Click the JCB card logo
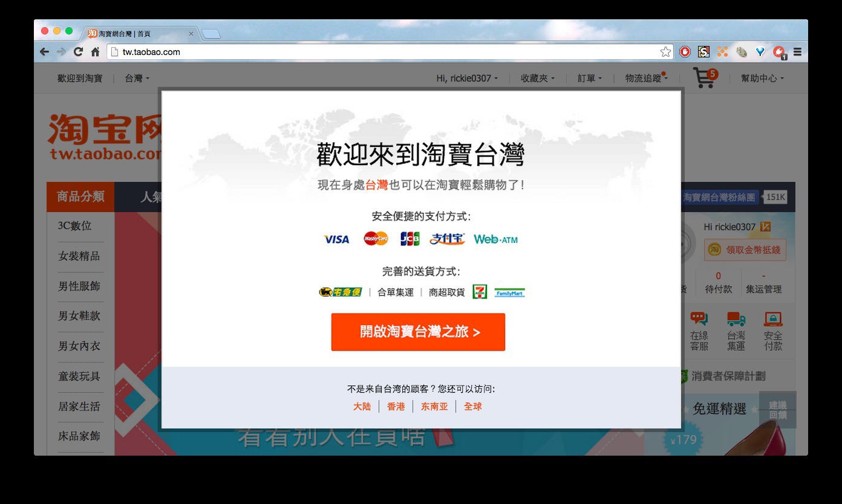Screen dimensions: 842x504 point(410,239)
